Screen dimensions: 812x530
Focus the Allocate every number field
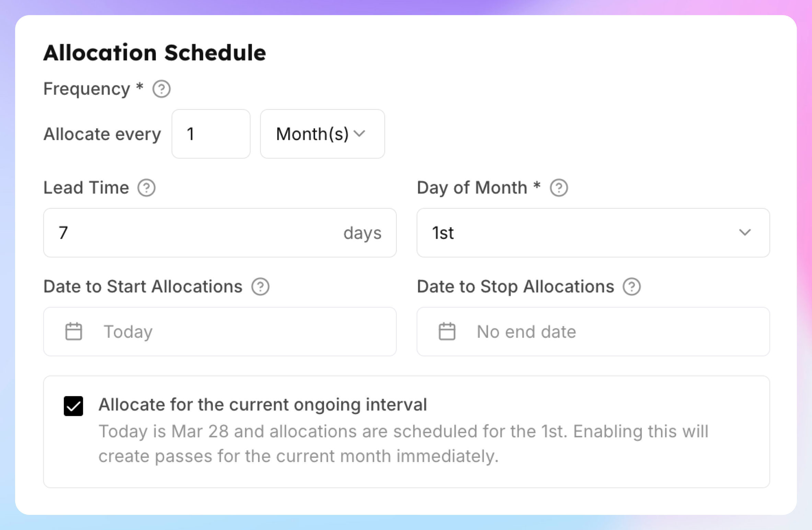211,134
